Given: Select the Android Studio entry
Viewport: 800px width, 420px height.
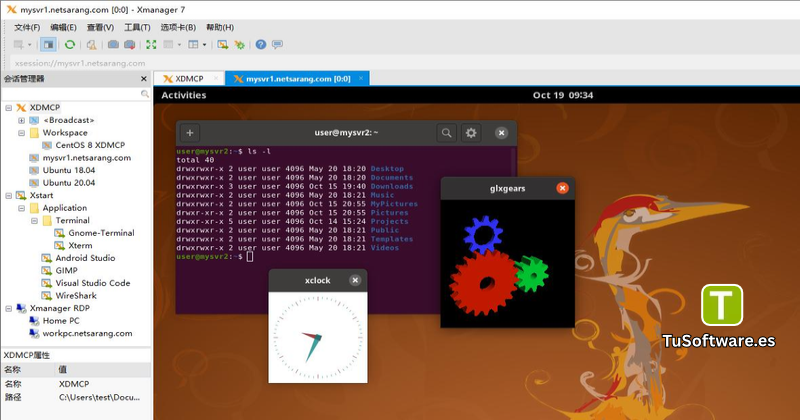Looking at the screenshot, I should pos(85,258).
